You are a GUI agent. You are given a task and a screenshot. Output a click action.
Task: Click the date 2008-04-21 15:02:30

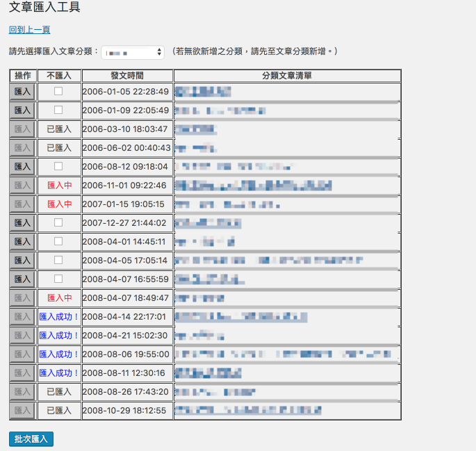click(x=125, y=336)
